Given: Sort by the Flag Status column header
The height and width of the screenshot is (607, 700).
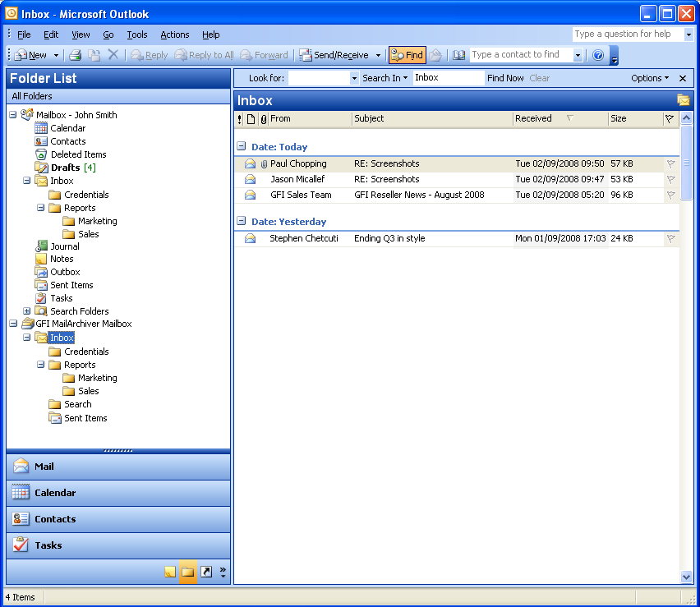Looking at the screenshot, I should point(670,119).
